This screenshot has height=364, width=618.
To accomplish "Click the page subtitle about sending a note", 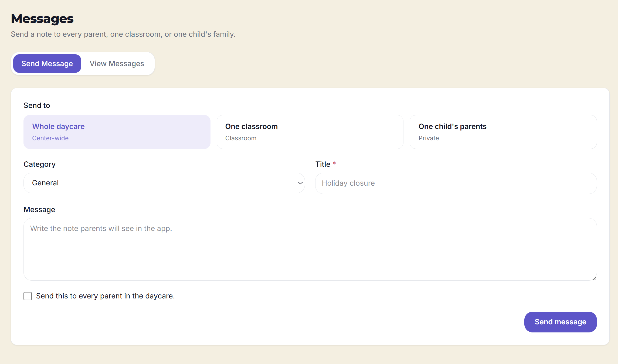I will [123, 34].
